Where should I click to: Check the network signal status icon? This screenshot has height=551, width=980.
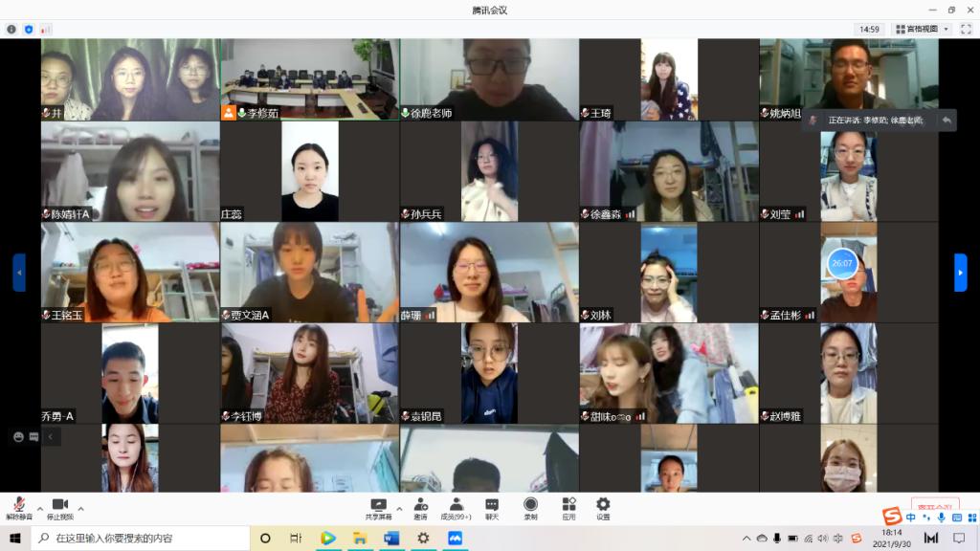coord(45,30)
